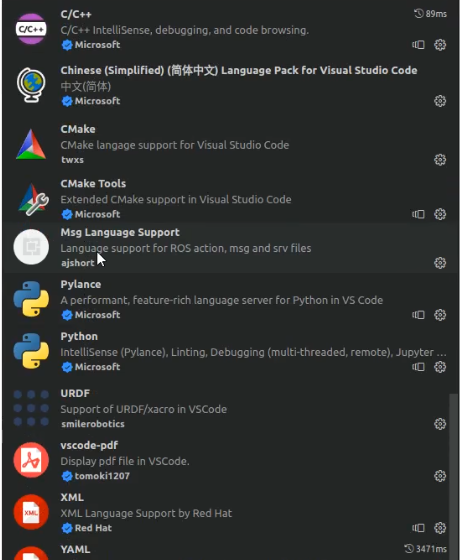Click publisher name smilerobotics
Image resolution: width=460 pixels, height=560 pixels.
(x=93, y=424)
